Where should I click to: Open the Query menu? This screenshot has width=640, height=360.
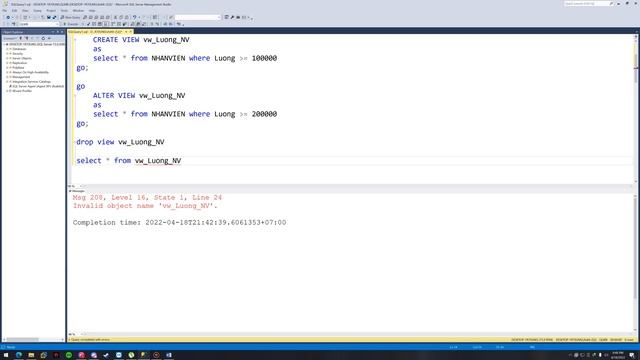click(38, 11)
